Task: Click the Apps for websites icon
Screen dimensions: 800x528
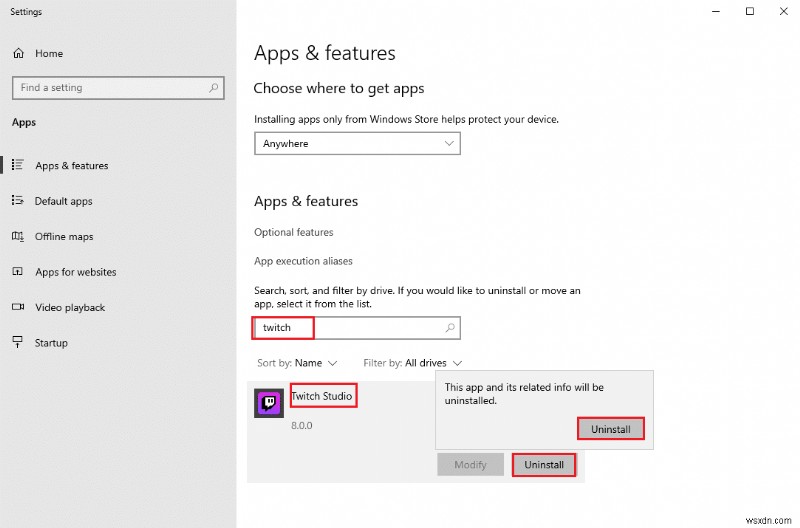Action: pos(17,272)
